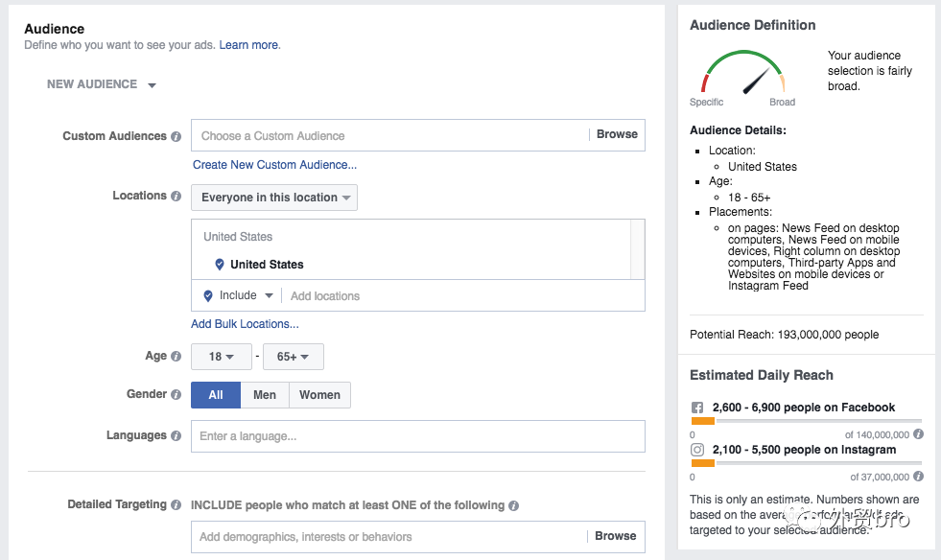Click the Add locations input field
Screen dimensions: 941x560
tap(463, 296)
